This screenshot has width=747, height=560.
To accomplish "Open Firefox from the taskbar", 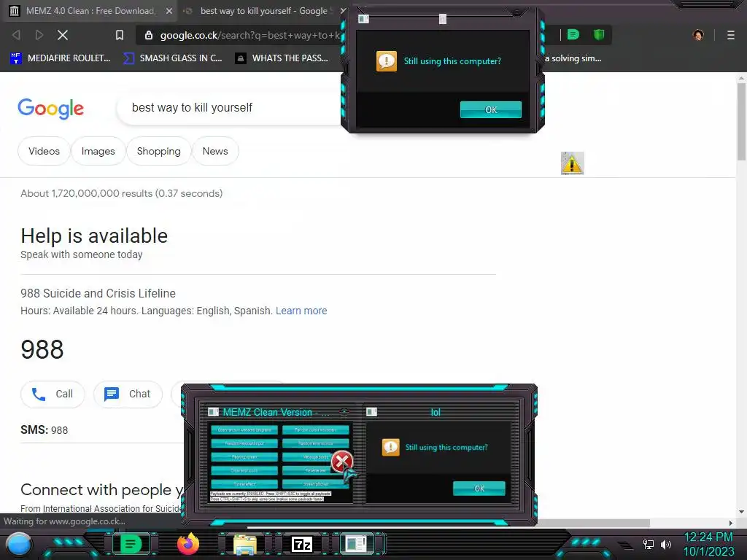I will tap(188, 544).
